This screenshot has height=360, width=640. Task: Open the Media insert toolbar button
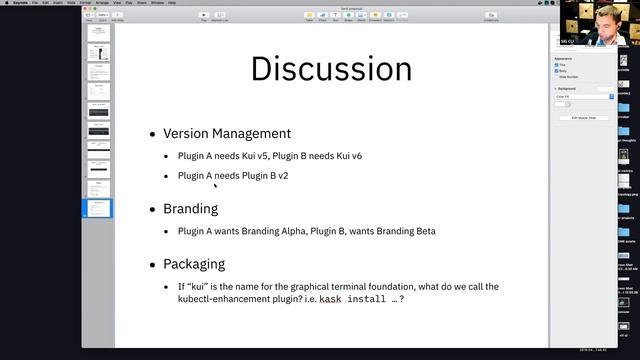click(x=361, y=15)
